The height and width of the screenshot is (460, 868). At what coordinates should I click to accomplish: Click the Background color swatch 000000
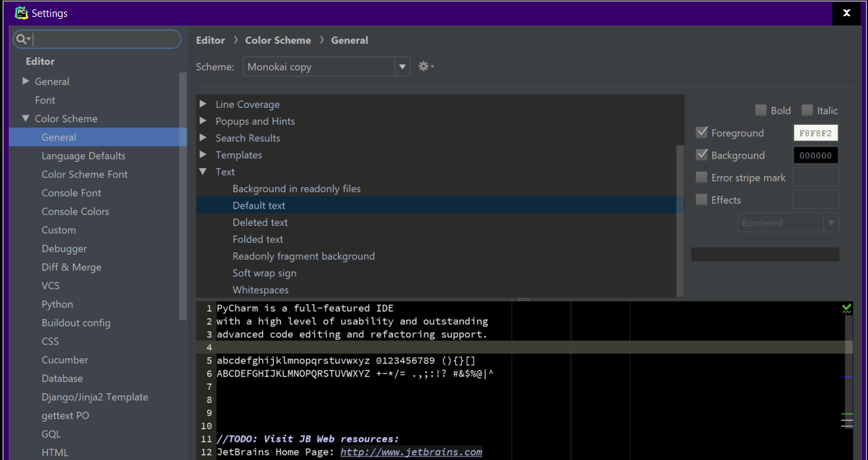815,155
